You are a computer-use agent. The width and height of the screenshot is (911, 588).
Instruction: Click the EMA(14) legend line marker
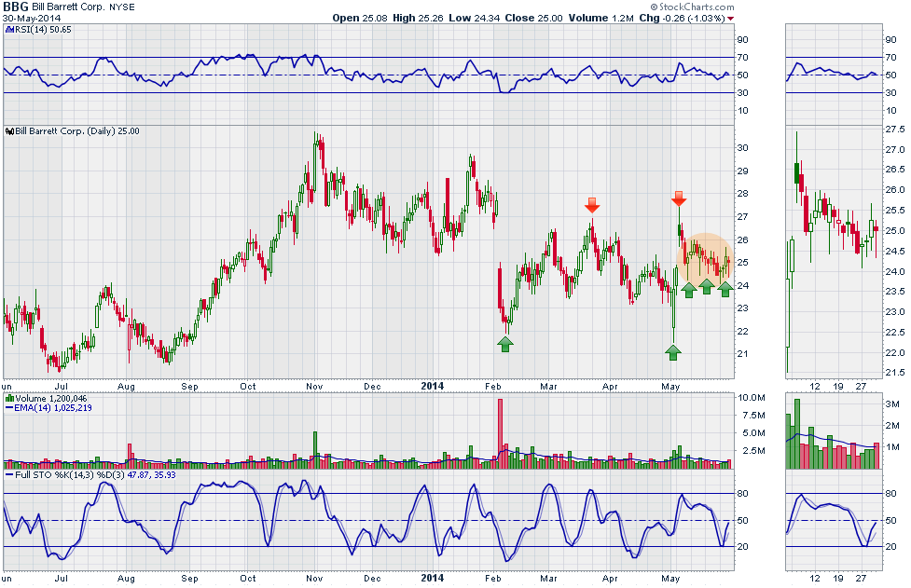click(9, 408)
